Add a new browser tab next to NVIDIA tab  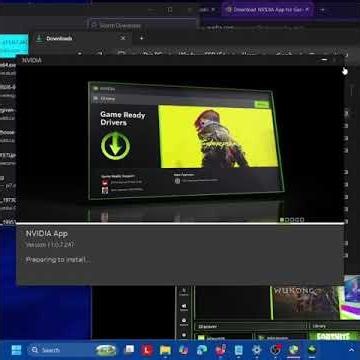(x=323, y=10)
